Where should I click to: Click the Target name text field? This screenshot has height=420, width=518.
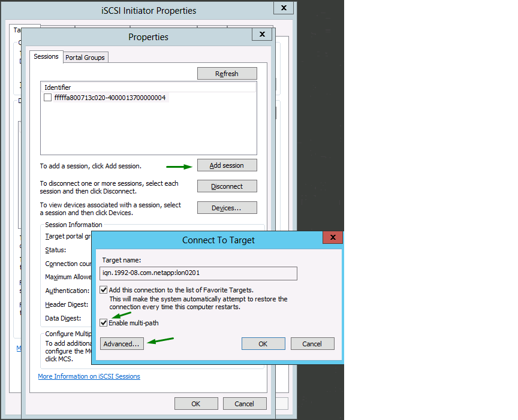pos(198,273)
